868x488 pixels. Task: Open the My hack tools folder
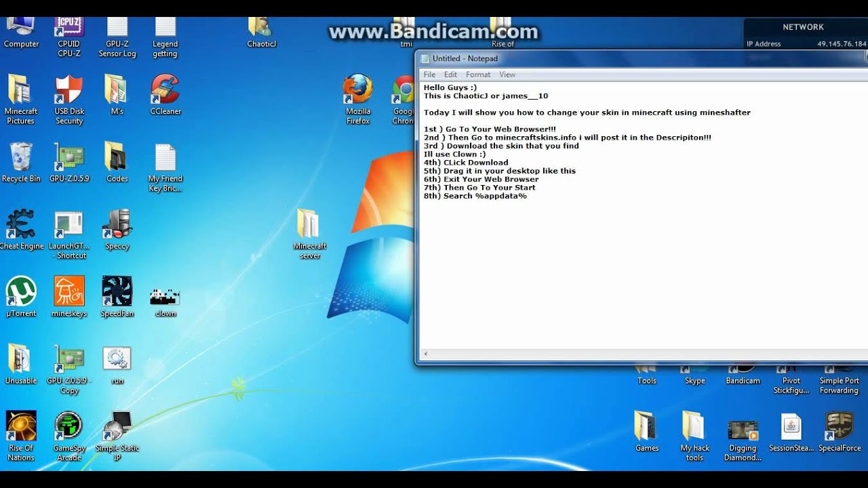point(694,436)
